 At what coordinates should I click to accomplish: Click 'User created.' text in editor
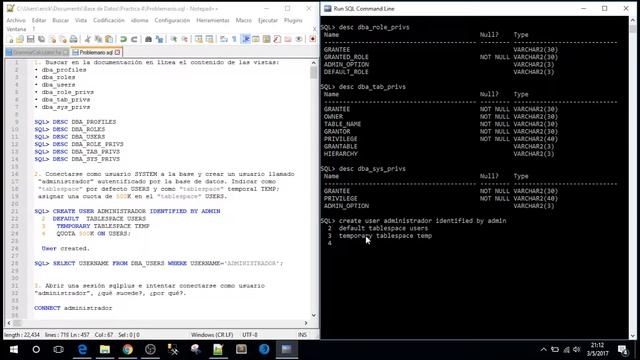pyautogui.click(x=65, y=248)
